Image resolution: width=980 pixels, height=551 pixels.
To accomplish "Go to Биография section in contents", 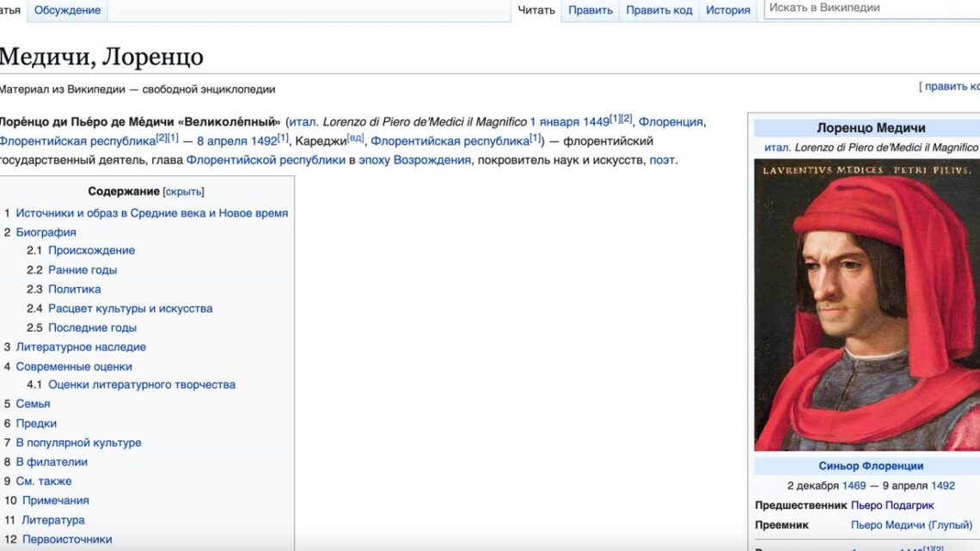I will pos(46,232).
